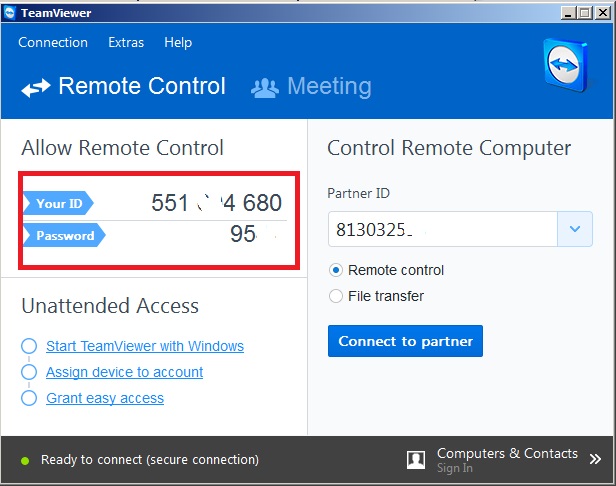Image resolution: width=616 pixels, height=486 pixels.
Task: Click circle beside Start TeamViewer with Windows
Action: (29, 346)
